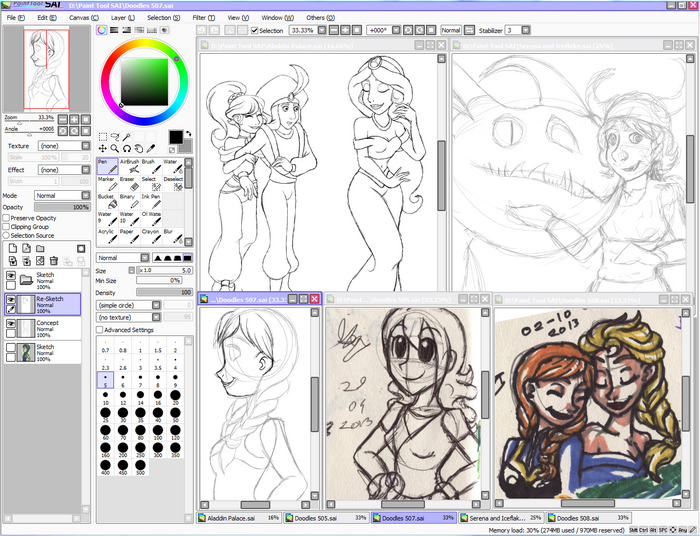Pick the Ink Pen tool
This screenshot has height=536, width=700.
(x=151, y=201)
